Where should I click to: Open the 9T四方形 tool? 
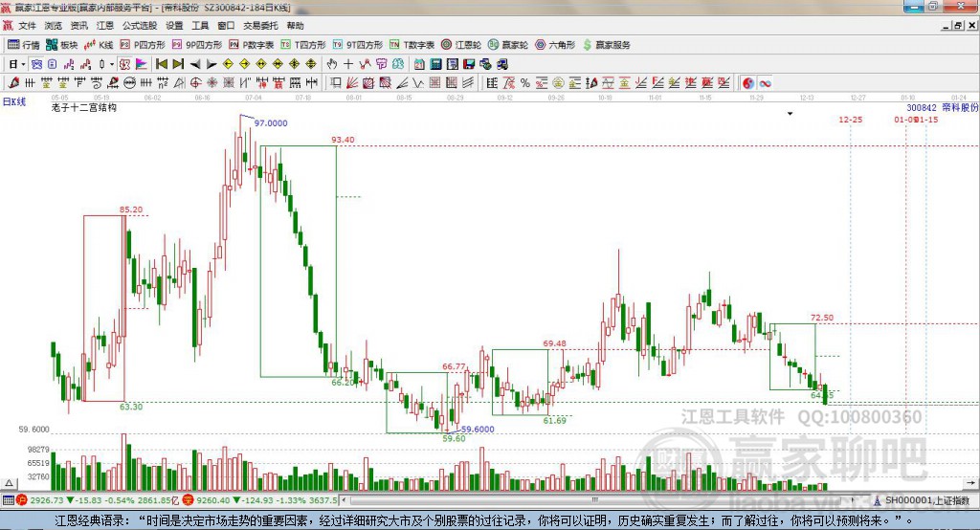point(358,45)
